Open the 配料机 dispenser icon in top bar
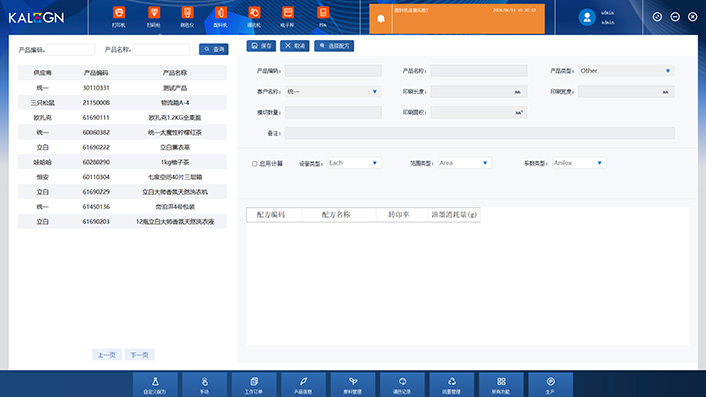Screen dimensions: 706x397 220,17
